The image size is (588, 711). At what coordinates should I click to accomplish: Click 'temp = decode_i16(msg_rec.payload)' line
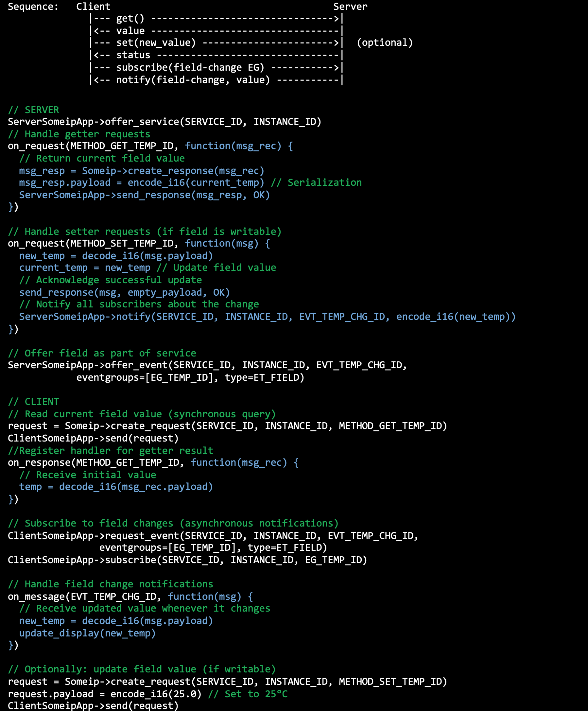click(116, 487)
